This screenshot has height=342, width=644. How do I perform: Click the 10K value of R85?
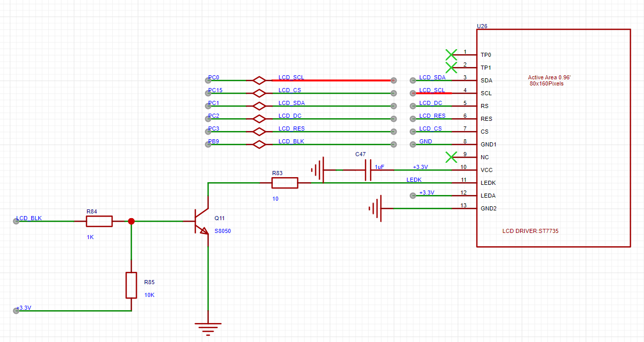(149, 295)
